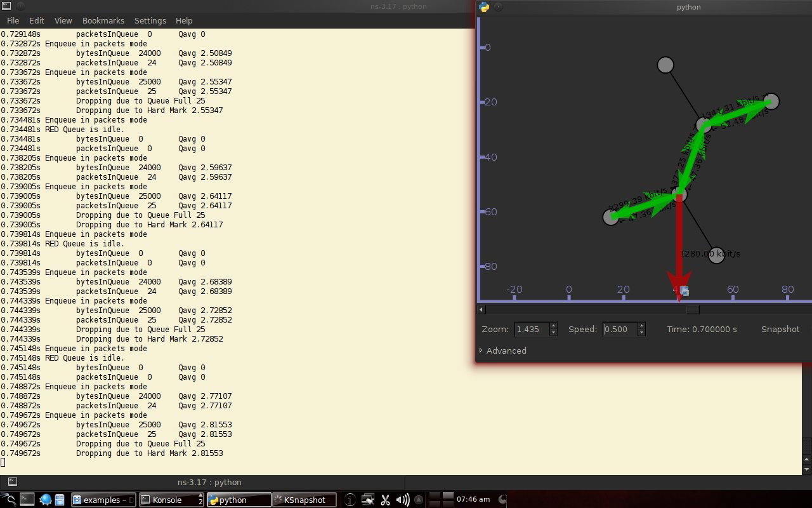Click inside the Speed input field
The image size is (812, 508).
coord(619,329)
